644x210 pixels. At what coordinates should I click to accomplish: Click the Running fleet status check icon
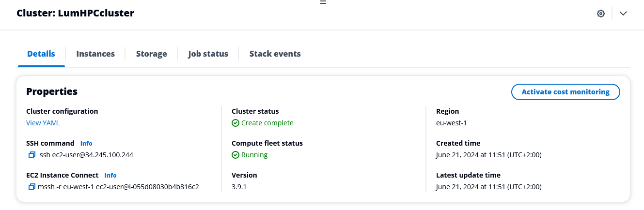pyautogui.click(x=236, y=155)
